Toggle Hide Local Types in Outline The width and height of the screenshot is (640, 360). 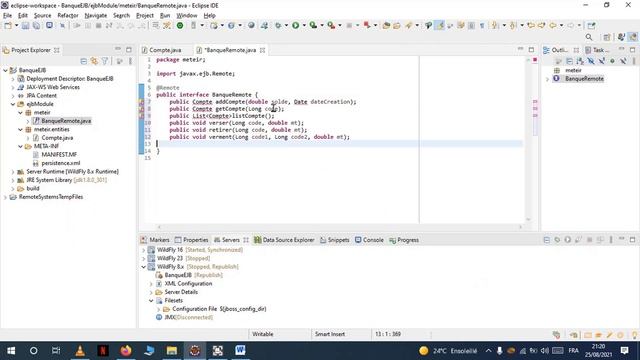(x=623, y=61)
